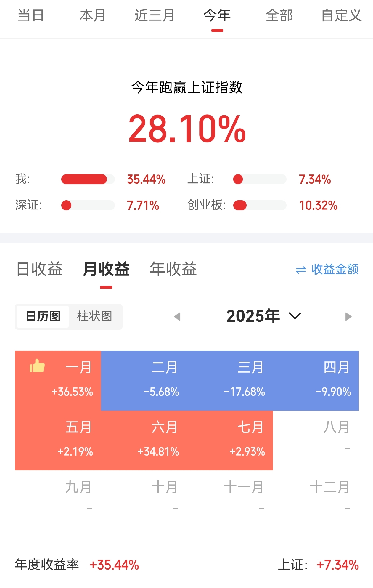Switch to 年收益 tab
This screenshot has height=588, width=373.
tap(173, 269)
